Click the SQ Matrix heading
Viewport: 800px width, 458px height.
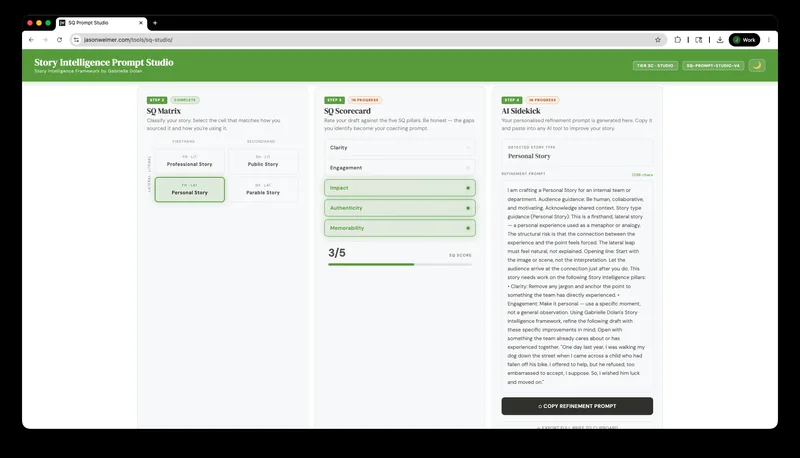click(x=164, y=111)
